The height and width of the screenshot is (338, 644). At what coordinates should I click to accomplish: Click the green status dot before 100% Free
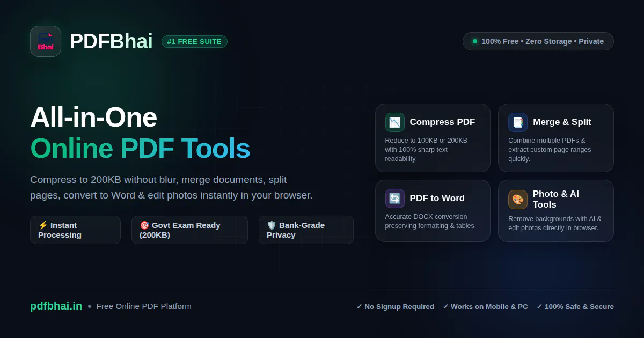(475, 41)
